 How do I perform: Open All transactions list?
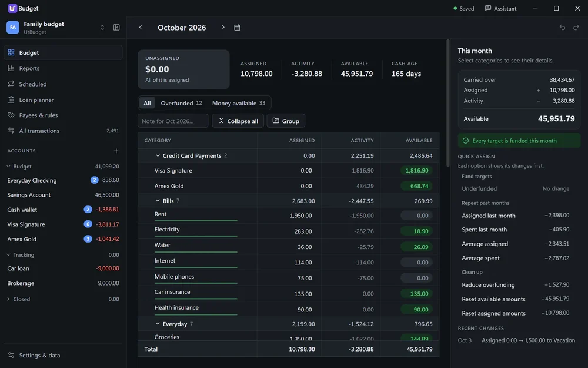[x=63, y=131]
